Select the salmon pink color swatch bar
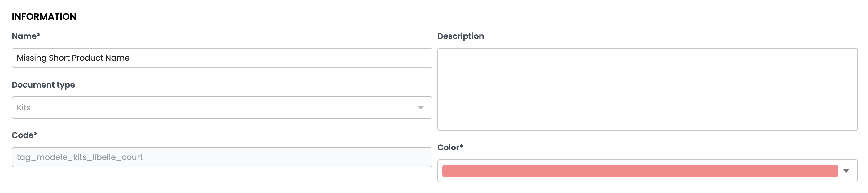Viewport: 868px width, 193px height. pyautogui.click(x=640, y=171)
